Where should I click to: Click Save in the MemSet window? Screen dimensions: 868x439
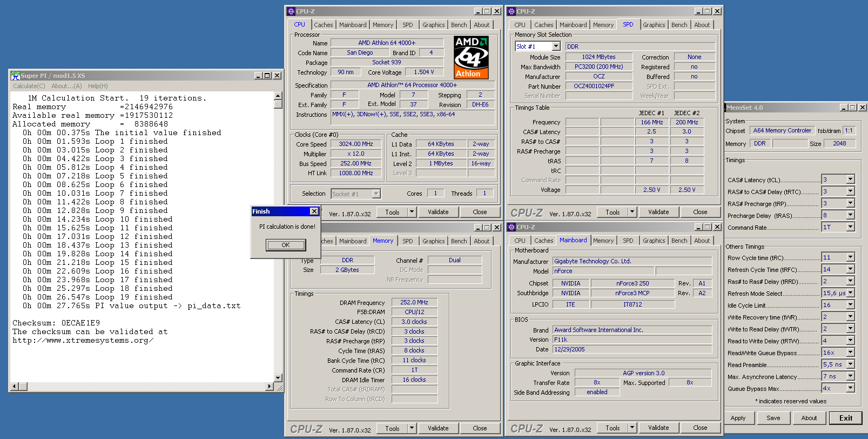773,418
